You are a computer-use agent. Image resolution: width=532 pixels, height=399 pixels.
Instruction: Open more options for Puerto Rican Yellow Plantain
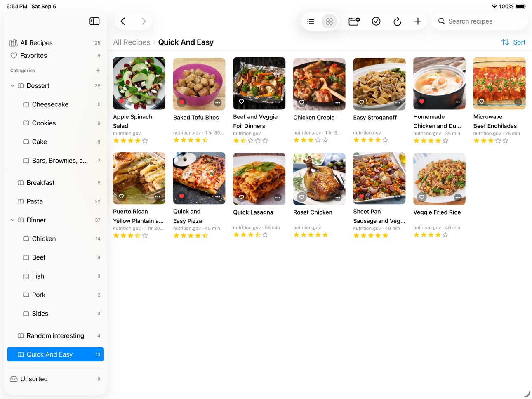click(158, 196)
